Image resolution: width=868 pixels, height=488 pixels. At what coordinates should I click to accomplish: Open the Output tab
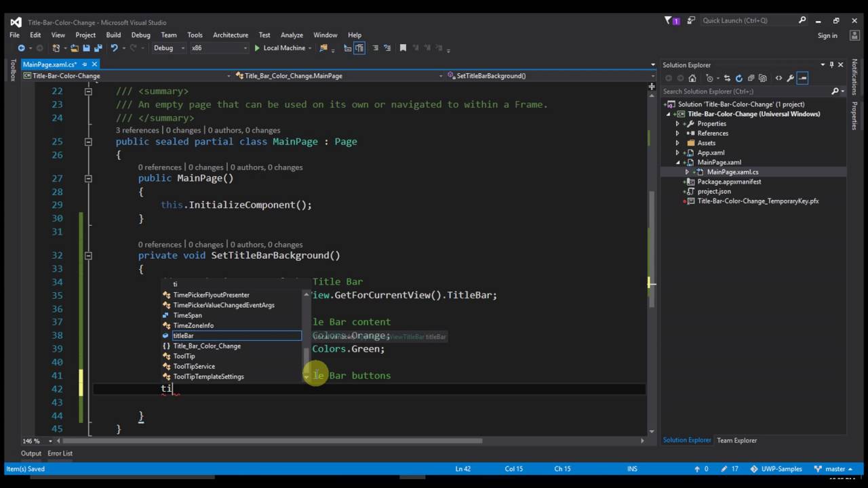(31, 453)
